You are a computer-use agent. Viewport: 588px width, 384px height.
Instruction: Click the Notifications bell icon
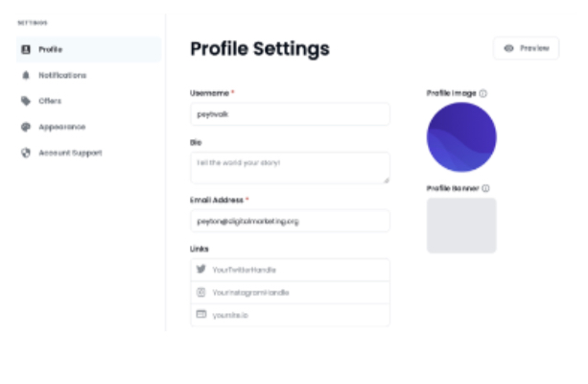(x=26, y=75)
